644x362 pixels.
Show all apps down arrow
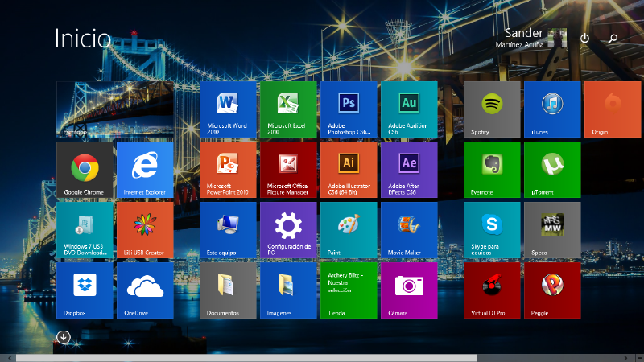pos(64,337)
